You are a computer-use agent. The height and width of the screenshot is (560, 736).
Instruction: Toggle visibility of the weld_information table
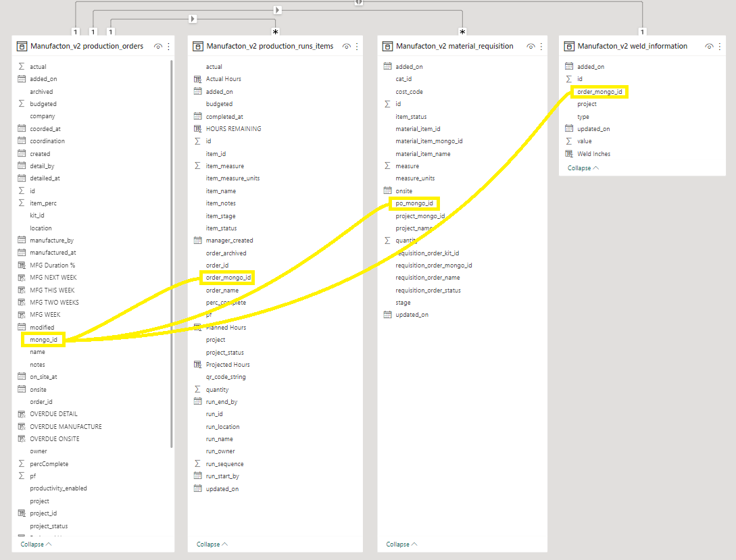point(709,47)
